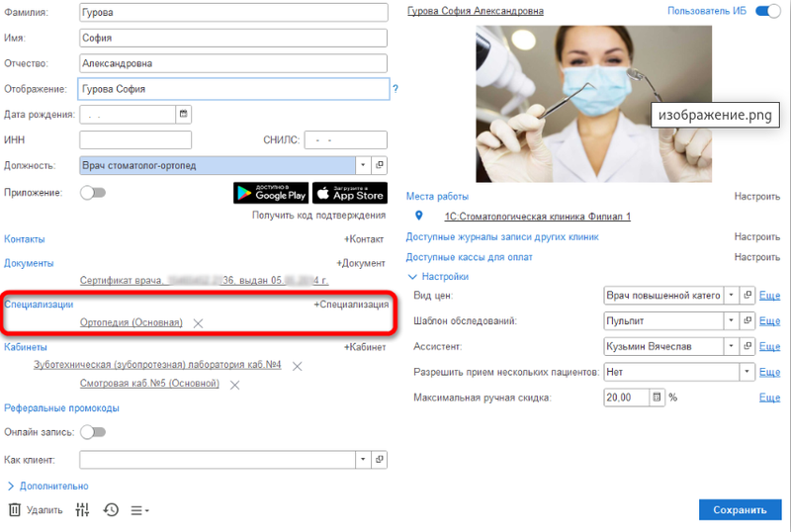Viewport: 791px width, 532px height.
Task: Toggle the Онлайн запись switch
Action: point(93,432)
